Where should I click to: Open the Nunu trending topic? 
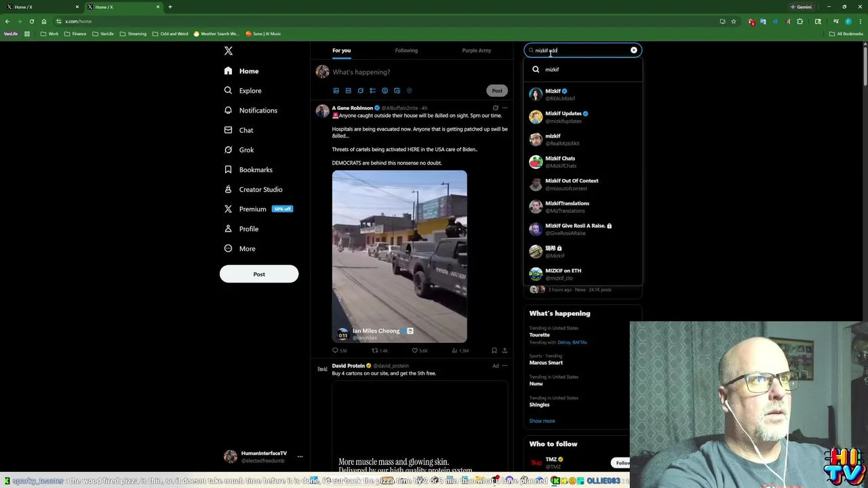coord(536,384)
